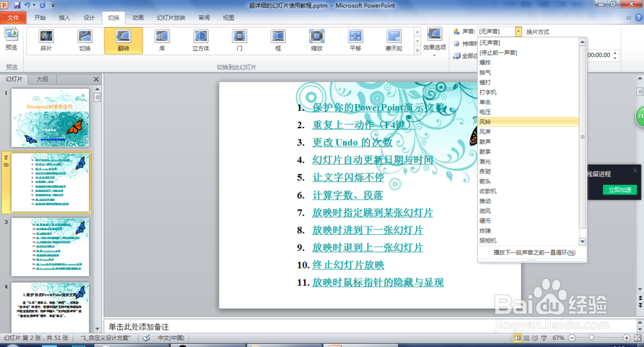Open 效果选项 effect options dropdown
The image size is (644, 347).
(435, 41)
